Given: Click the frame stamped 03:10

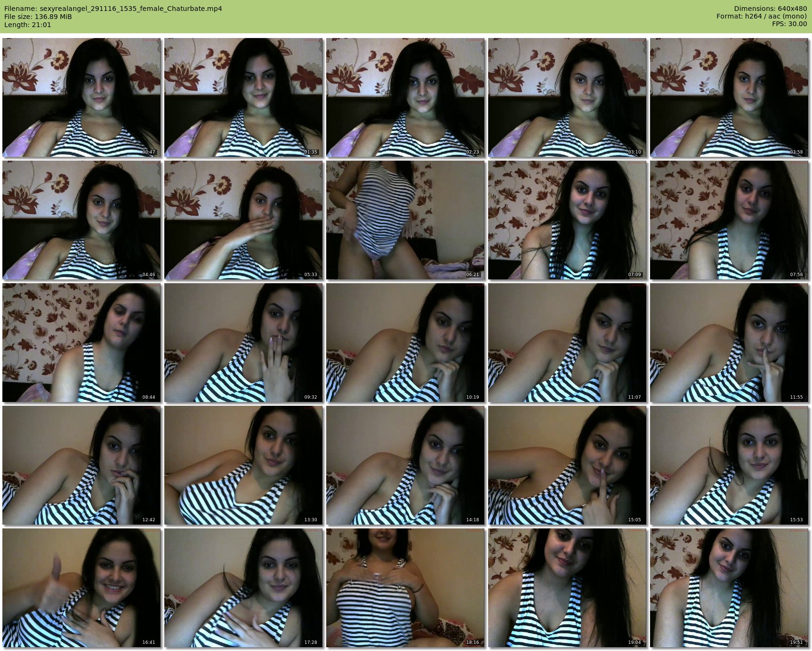Looking at the screenshot, I should pos(567,97).
